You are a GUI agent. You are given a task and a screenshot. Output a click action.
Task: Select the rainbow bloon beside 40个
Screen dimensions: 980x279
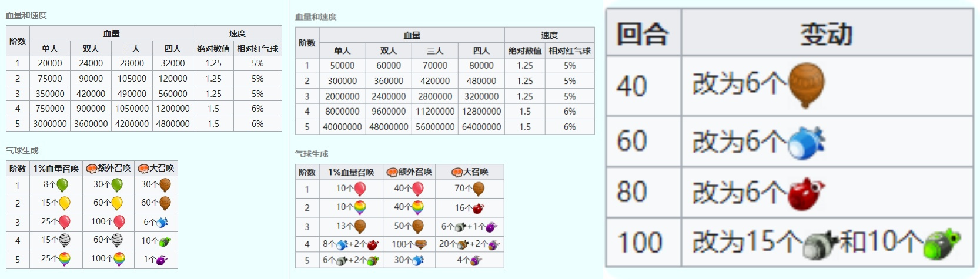[x=417, y=207]
